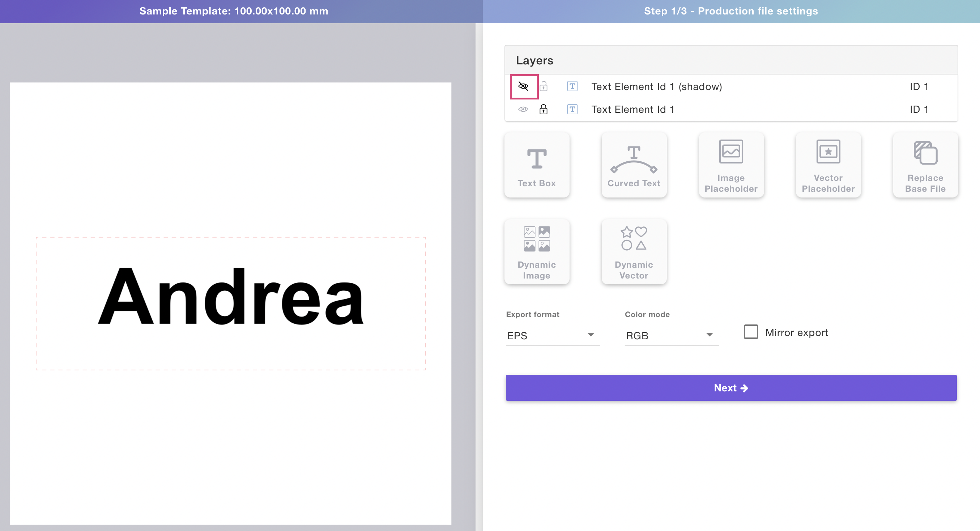Add a Dynamic Image element

[x=536, y=252]
